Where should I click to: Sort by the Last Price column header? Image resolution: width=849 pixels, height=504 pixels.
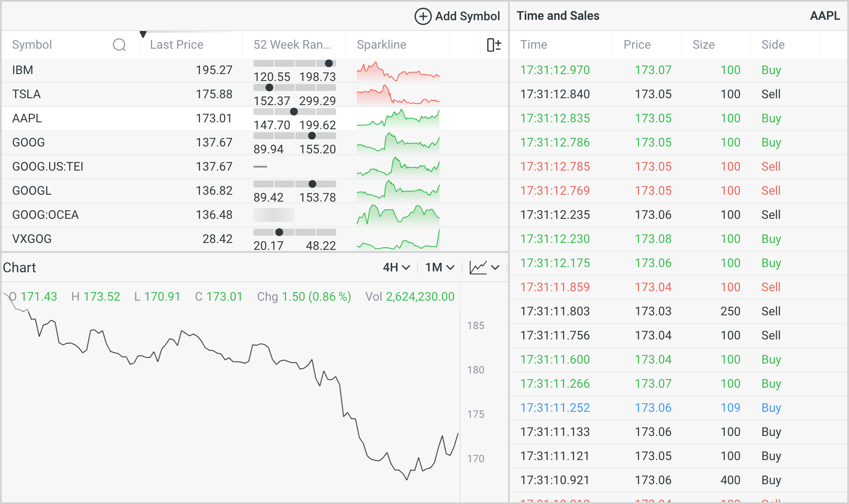coord(177,45)
